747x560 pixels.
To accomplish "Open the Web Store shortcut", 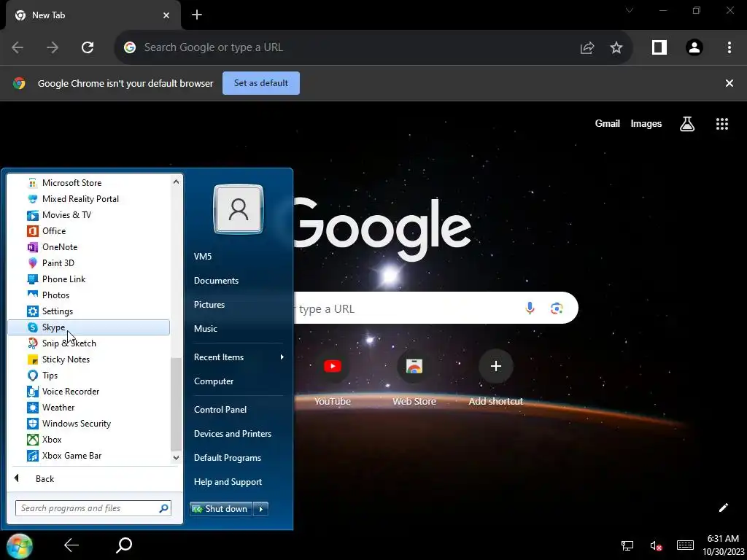I will pos(414,378).
